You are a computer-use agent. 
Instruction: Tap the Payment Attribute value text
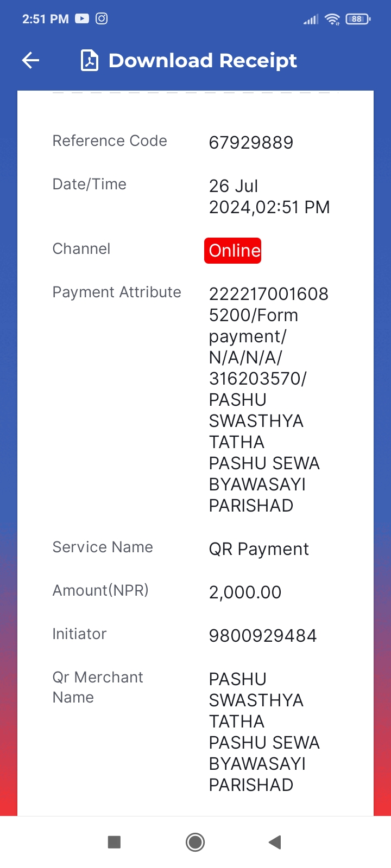[x=269, y=400]
